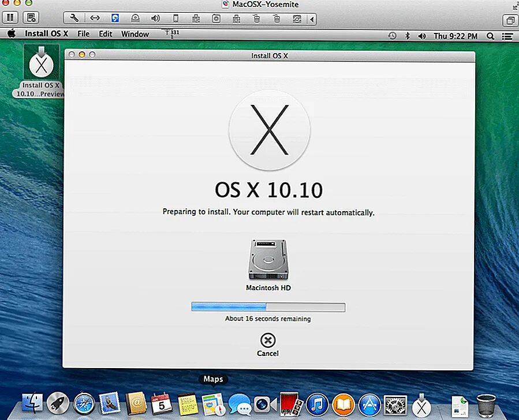Open the Trash in Dock
The width and height of the screenshot is (519, 420).
[x=486, y=405]
